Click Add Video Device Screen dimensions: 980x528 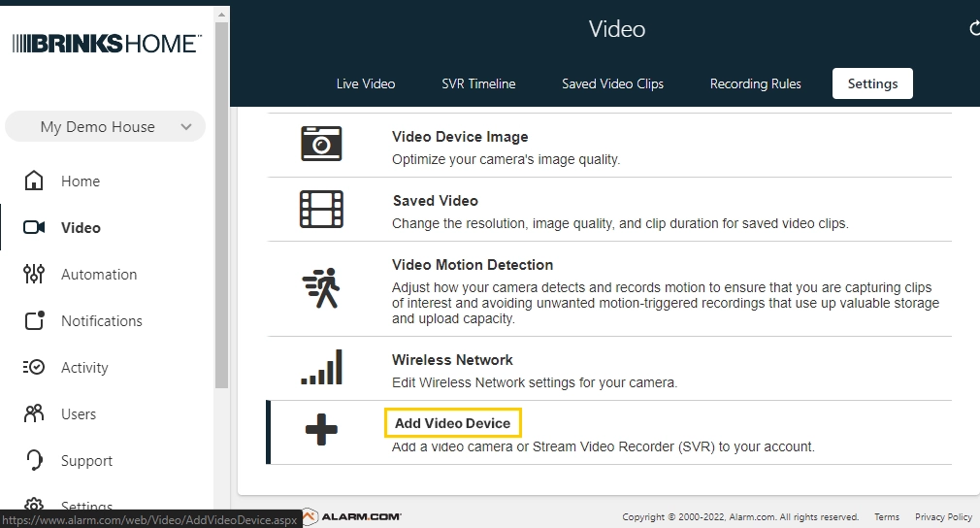(452, 423)
